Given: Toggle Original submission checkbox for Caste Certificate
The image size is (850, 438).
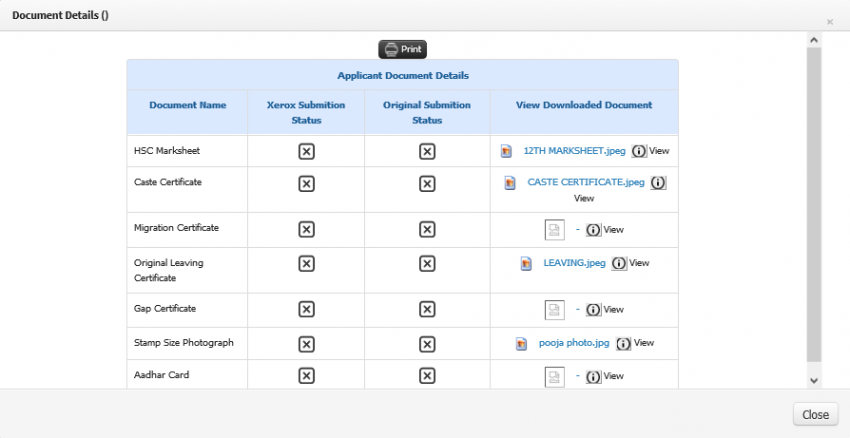Looking at the screenshot, I should click(x=427, y=184).
